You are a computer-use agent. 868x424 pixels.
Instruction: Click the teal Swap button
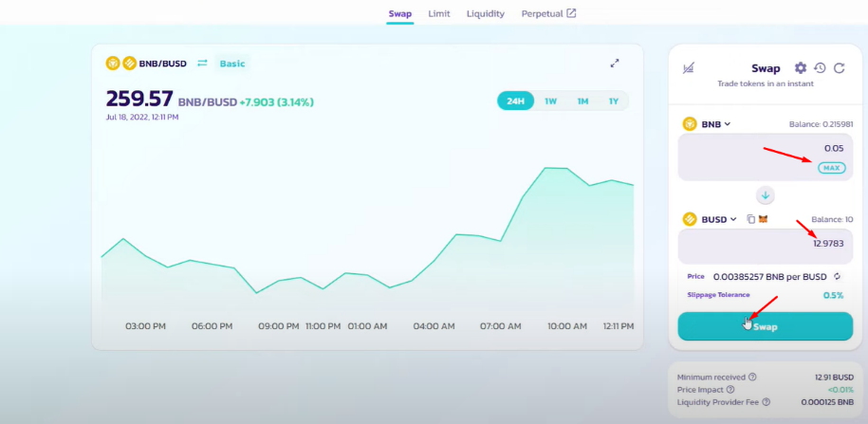click(x=766, y=326)
